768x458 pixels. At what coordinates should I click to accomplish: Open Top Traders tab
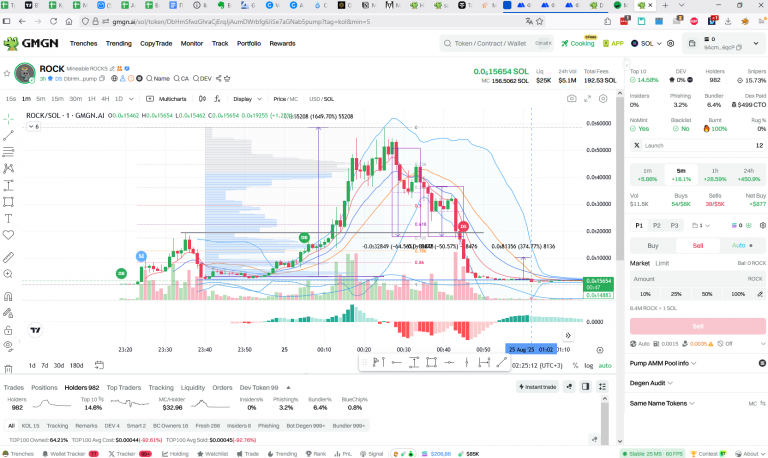click(x=123, y=387)
